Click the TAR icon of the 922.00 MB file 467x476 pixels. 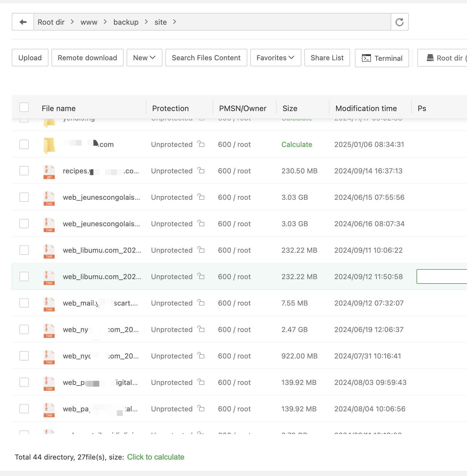point(49,357)
